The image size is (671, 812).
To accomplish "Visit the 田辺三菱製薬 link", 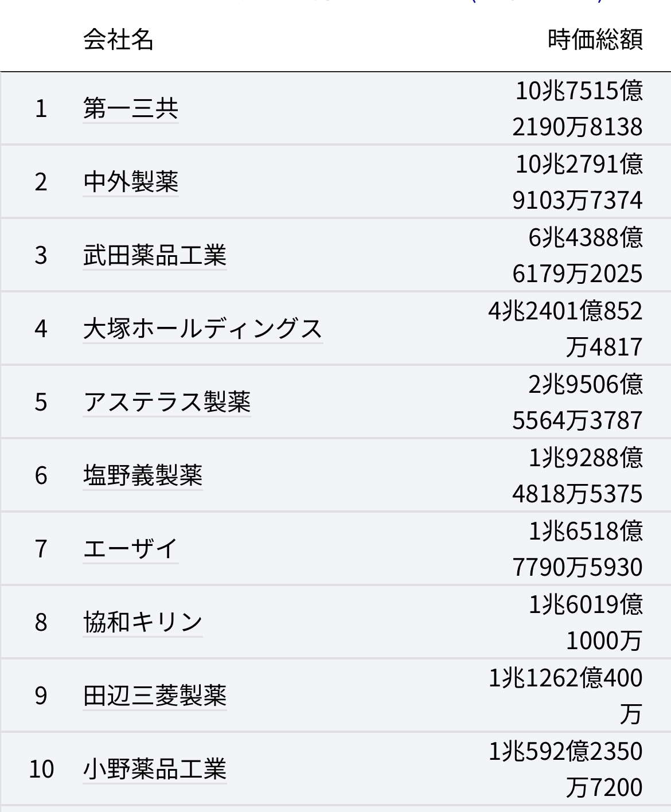I will click(154, 696).
